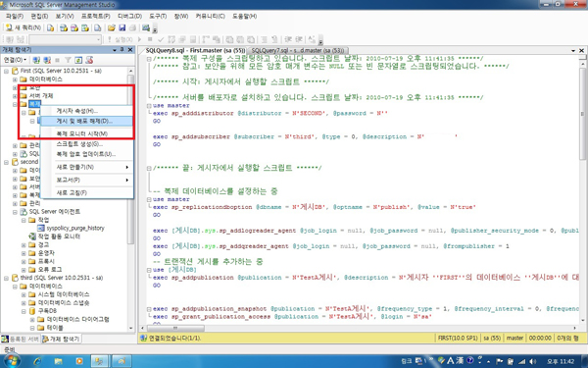Select the third (SQL Server 10.0.2531) node
The height and width of the screenshot is (368, 588).
(x=61, y=278)
